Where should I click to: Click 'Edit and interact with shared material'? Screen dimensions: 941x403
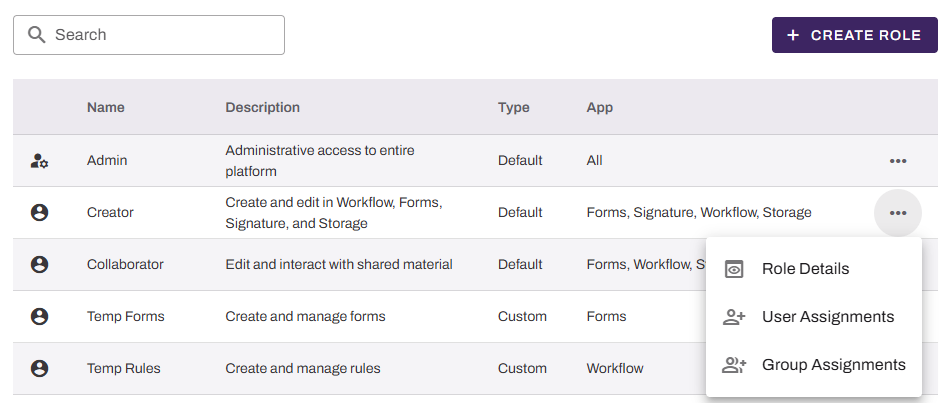pos(339,264)
